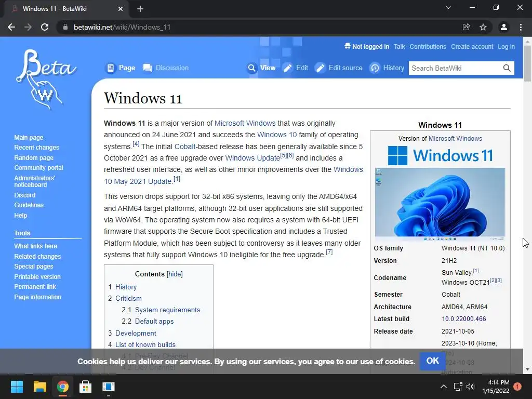Follow the Windows Update link
The image size is (532, 399).
pos(252,158)
